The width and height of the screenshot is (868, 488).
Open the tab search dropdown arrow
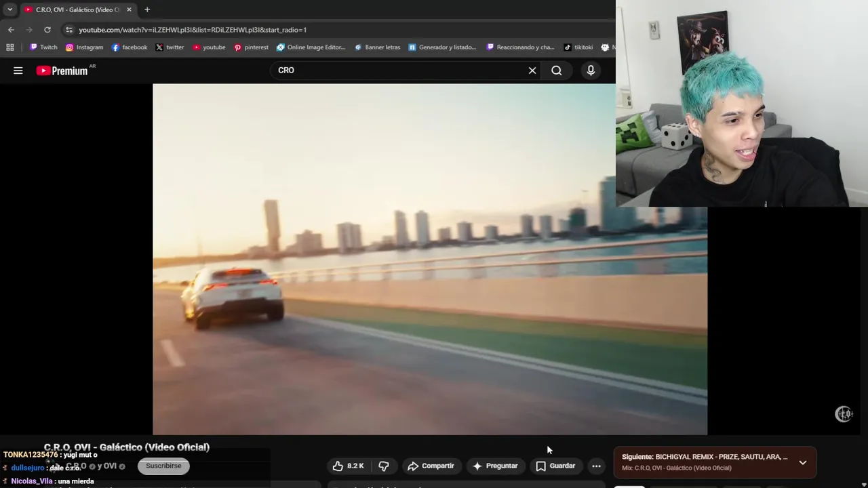click(x=9, y=9)
